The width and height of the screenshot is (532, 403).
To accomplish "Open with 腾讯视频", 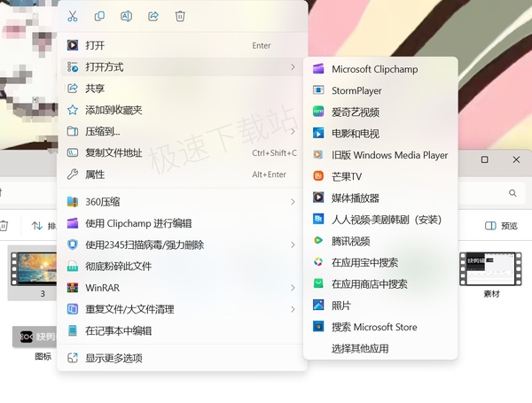I will click(380, 241).
